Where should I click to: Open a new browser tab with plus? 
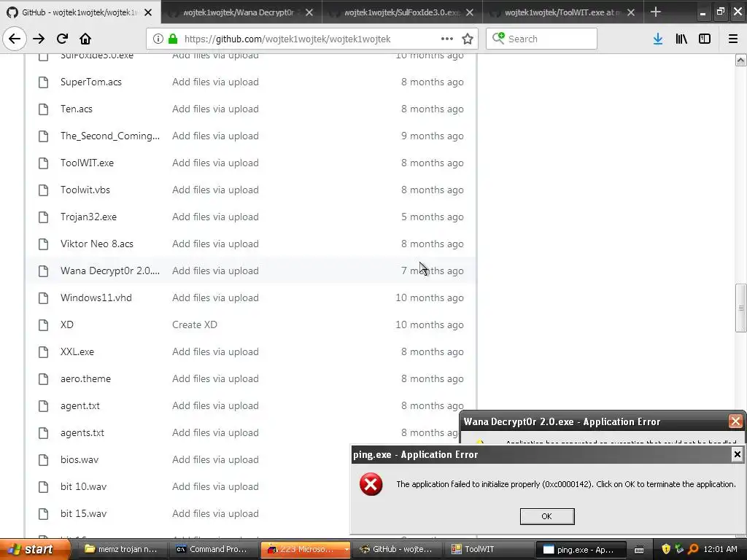pyautogui.click(x=656, y=12)
